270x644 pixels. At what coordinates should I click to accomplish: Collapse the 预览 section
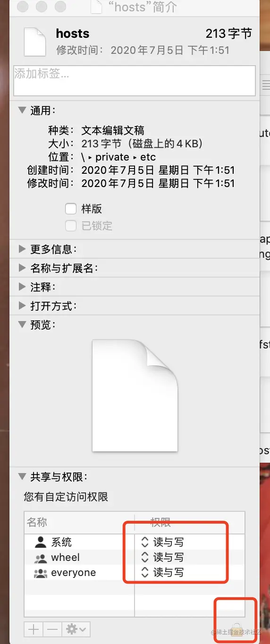click(22, 324)
